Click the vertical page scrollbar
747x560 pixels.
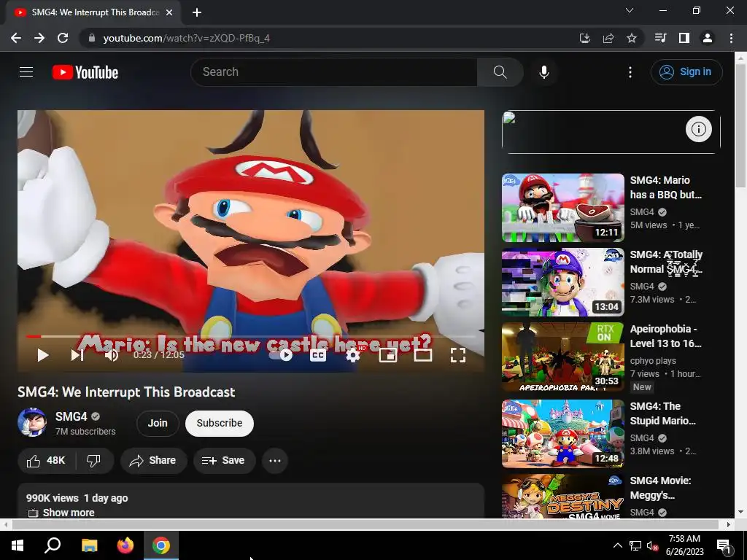pos(741,126)
